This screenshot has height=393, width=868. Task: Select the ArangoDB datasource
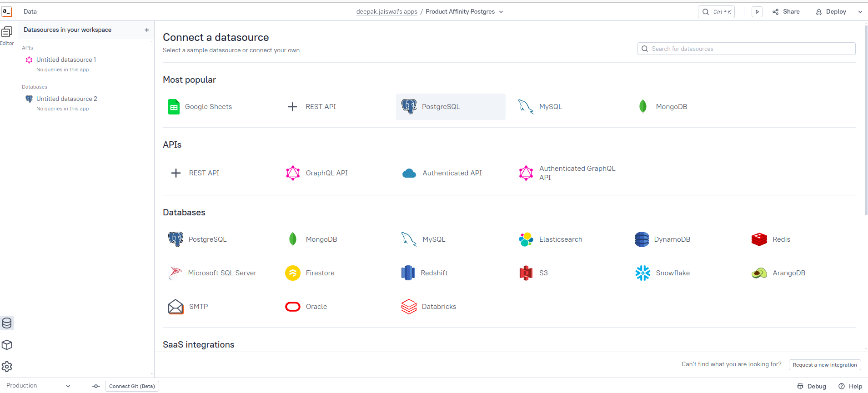(x=778, y=273)
